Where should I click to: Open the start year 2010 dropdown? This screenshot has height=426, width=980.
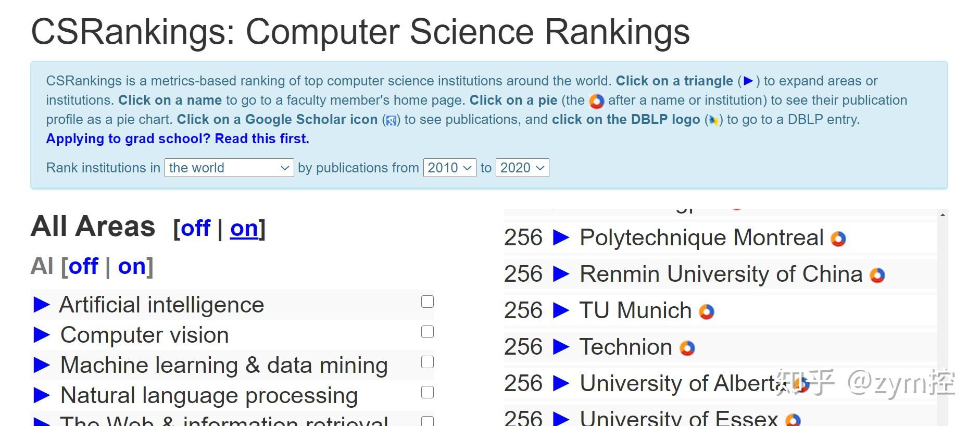[x=450, y=168]
